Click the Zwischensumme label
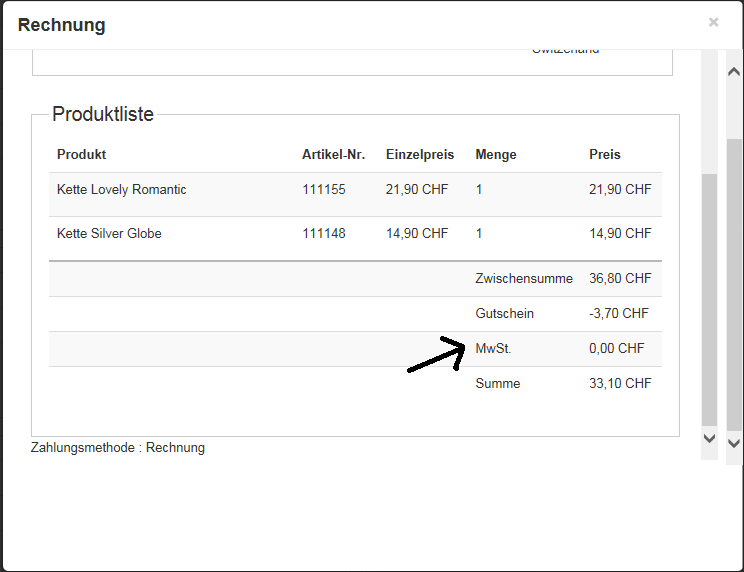Viewport: 744px width, 572px height. (524, 279)
